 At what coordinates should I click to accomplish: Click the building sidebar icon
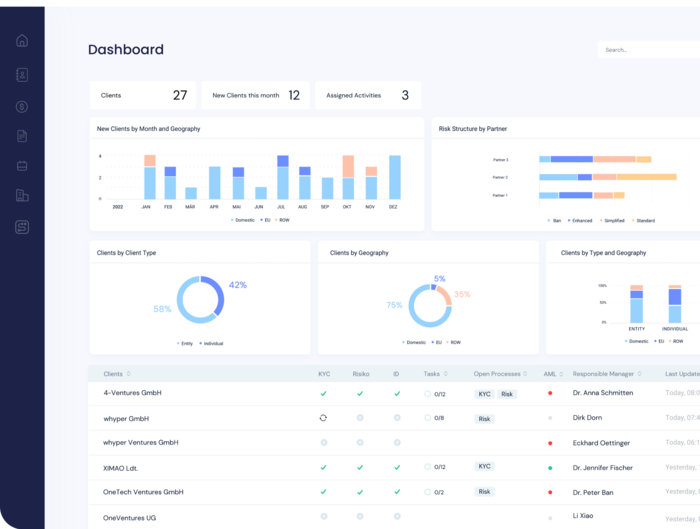[22, 196]
